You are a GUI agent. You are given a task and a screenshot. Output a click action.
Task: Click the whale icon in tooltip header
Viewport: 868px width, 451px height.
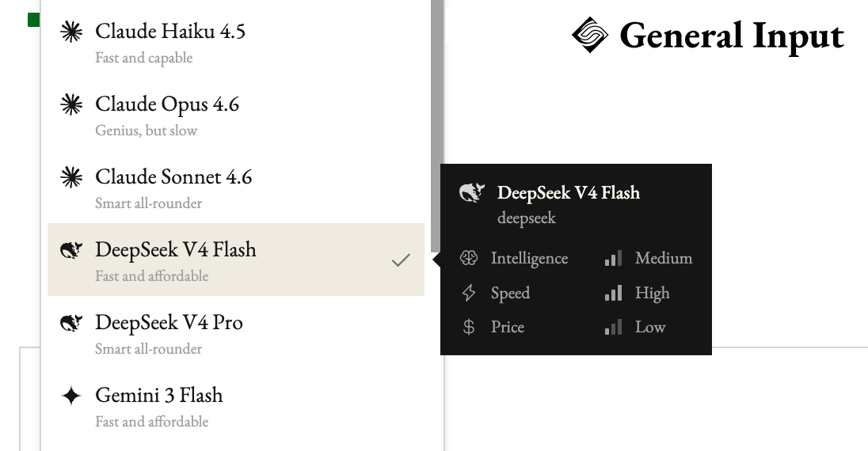coord(472,193)
